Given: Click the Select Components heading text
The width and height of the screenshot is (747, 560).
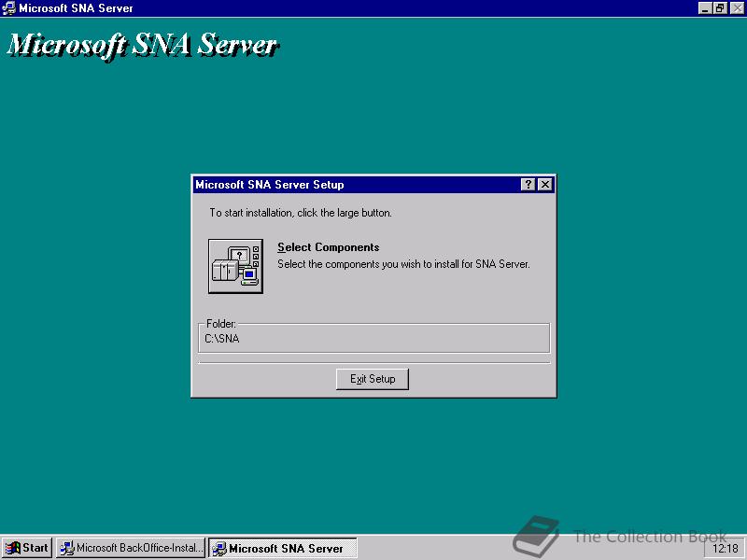Looking at the screenshot, I should [329, 247].
